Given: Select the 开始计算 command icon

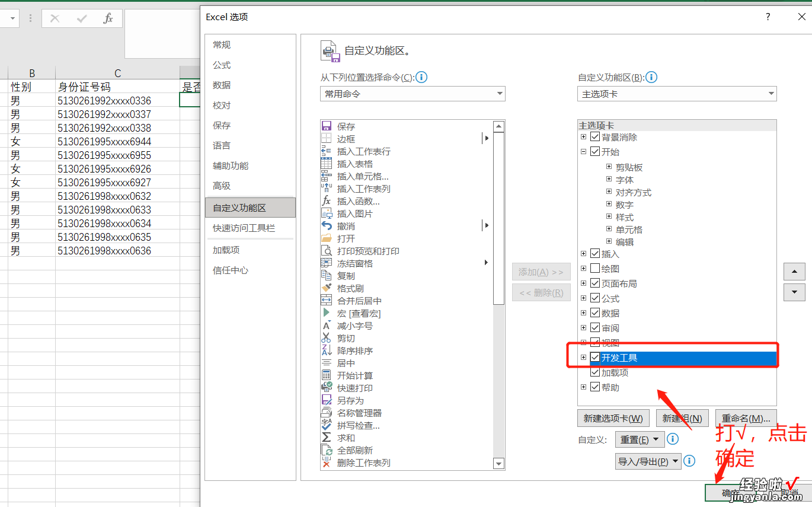Looking at the screenshot, I should (326, 375).
